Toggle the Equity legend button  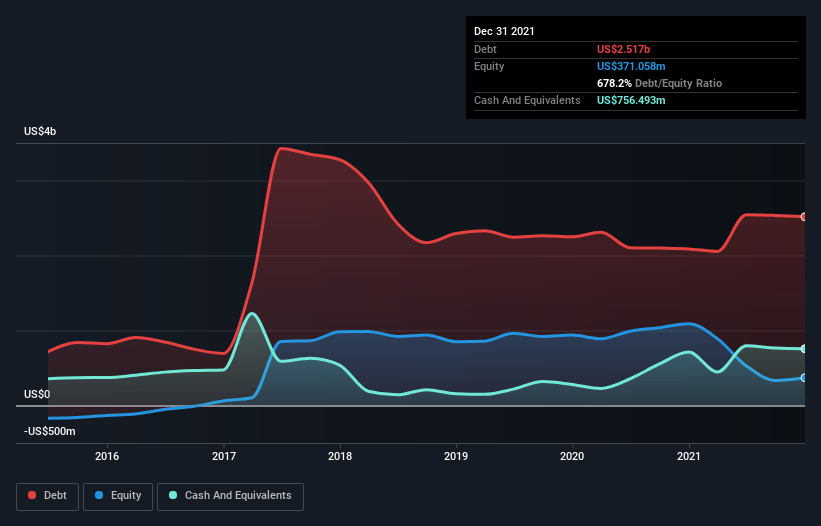coord(118,496)
